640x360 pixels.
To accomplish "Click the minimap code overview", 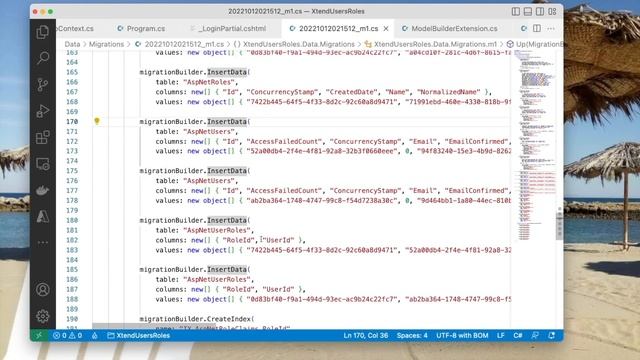I will [x=534, y=145].
